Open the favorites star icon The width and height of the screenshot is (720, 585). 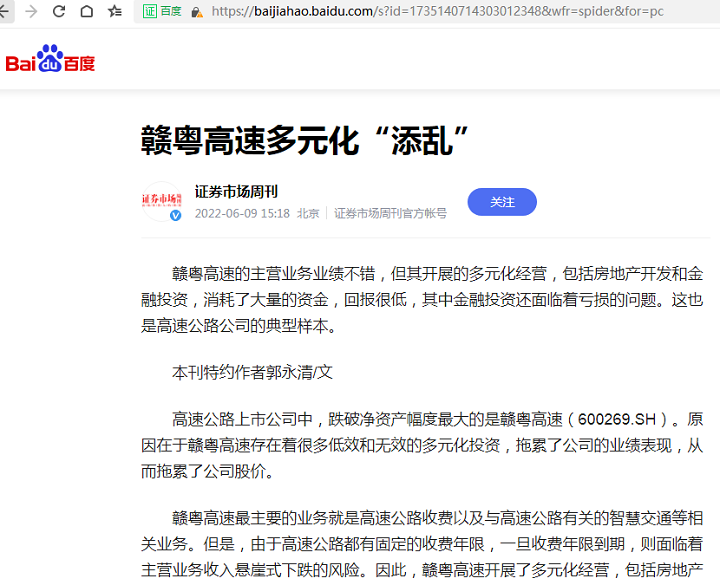[115, 11]
